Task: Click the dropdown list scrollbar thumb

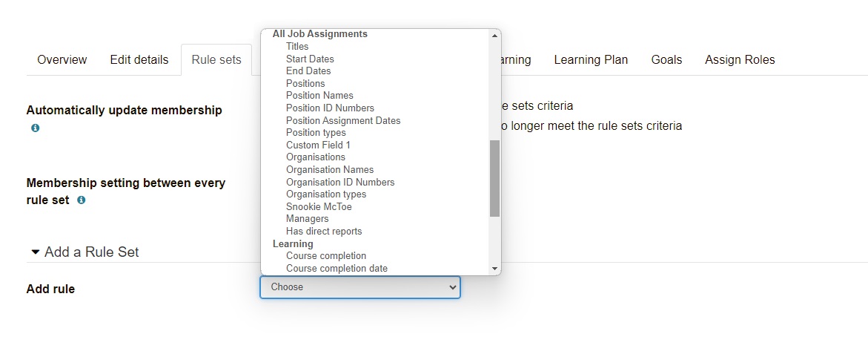Action: (x=494, y=178)
